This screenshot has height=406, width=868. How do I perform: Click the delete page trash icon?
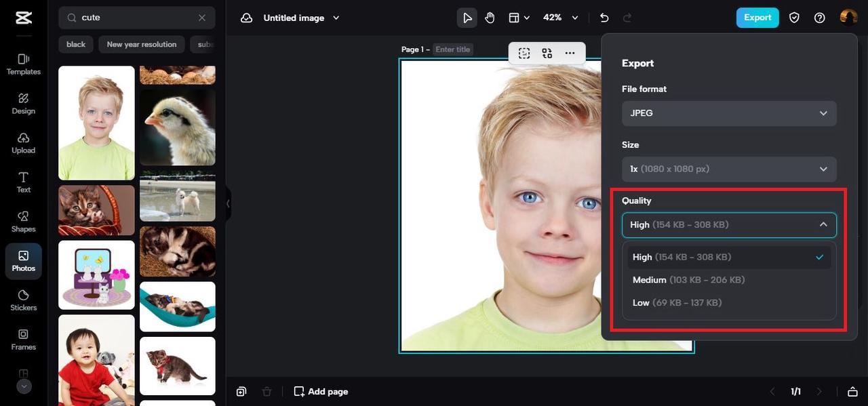pyautogui.click(x=267, y=391)
